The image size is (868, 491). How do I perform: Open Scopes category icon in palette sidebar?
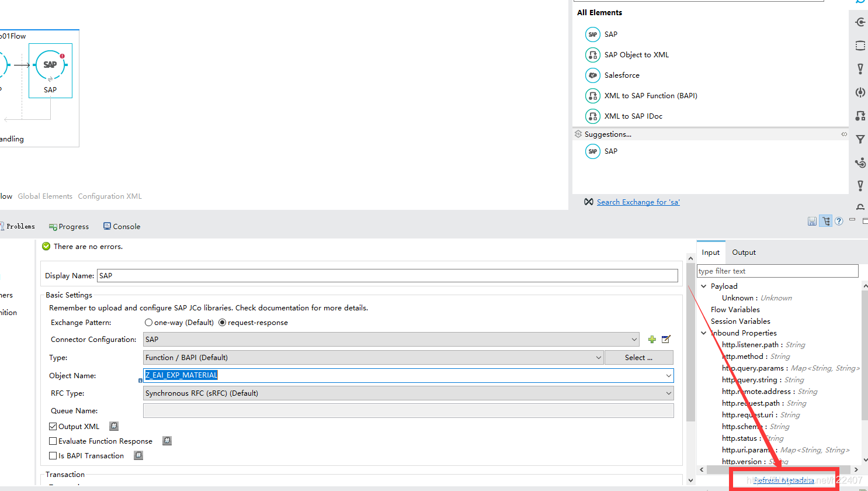[860, 46]
